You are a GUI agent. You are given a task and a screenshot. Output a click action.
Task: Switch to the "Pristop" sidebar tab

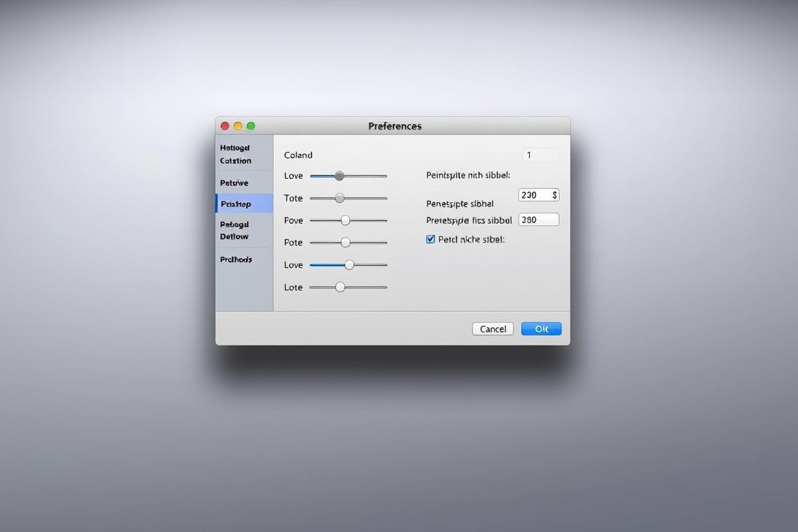pos(235,204)
